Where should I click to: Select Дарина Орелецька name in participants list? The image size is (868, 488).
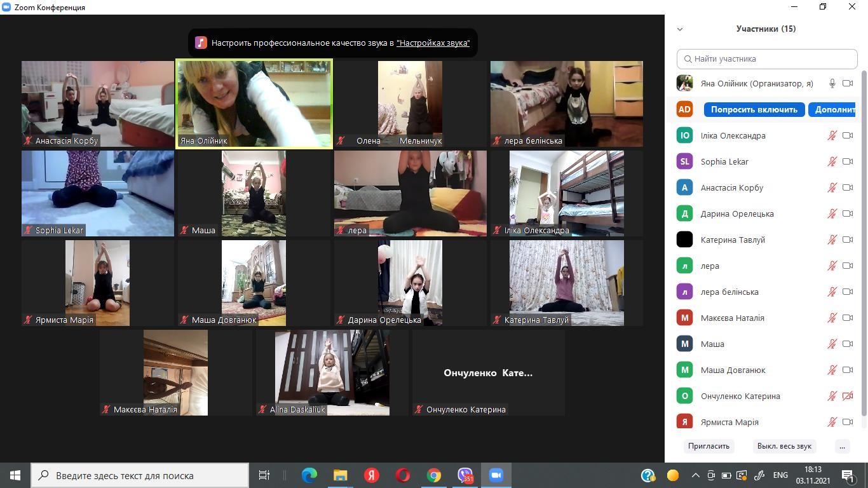(x=737, y=213)
